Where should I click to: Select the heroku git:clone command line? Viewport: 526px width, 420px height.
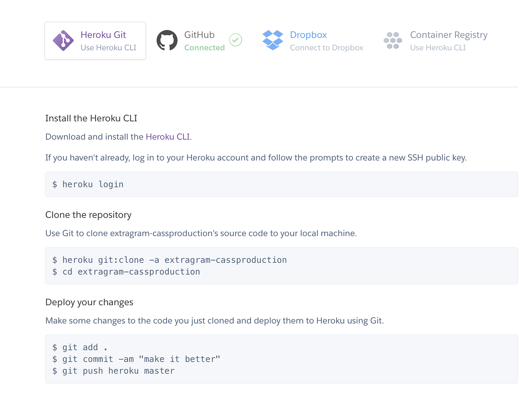[170, 260]
